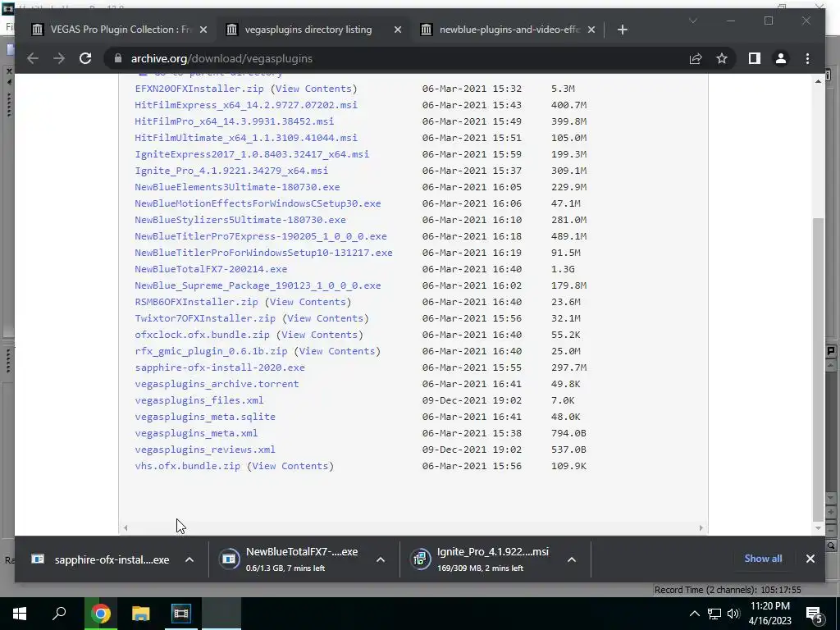Screen dimensions: 840x630
Task: Download Twixtor7OFXInstaller.zip
Action: tap(204, 318)
